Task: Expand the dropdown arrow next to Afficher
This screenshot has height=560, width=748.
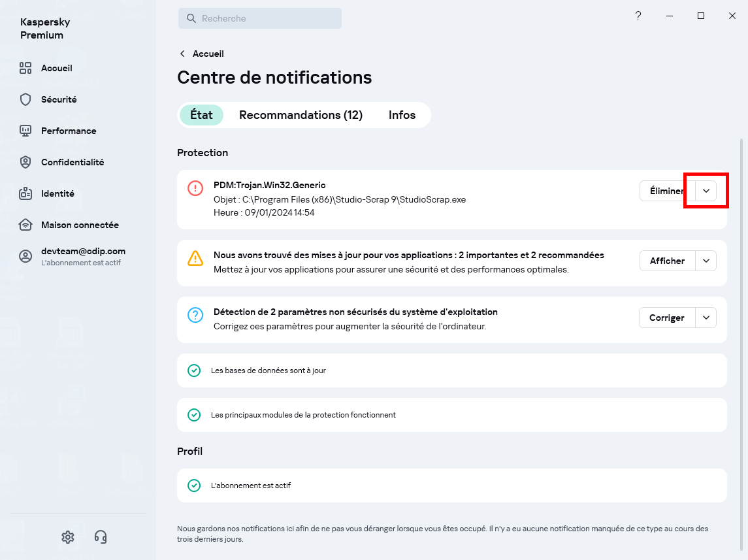Action: coord(706,261)
